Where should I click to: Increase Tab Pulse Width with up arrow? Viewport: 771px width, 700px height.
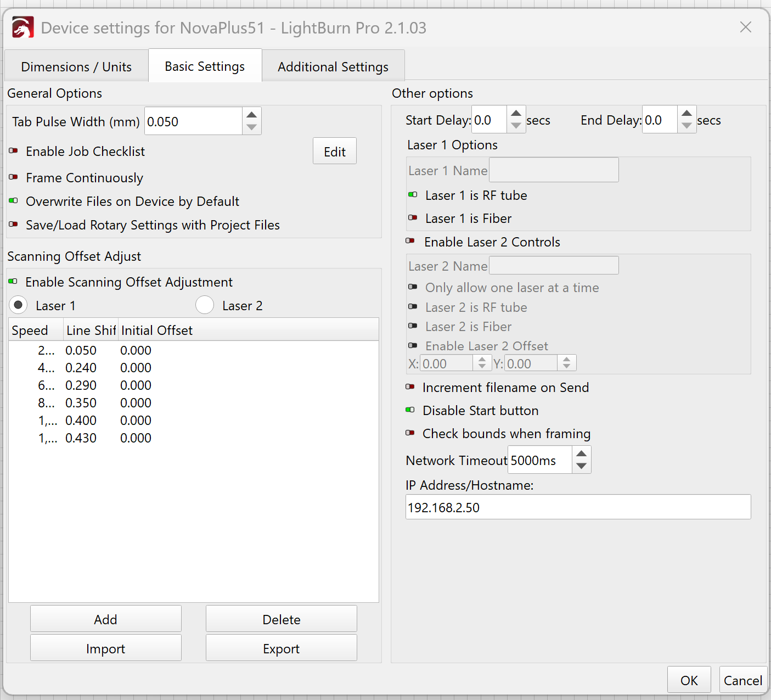click(x=251, y=115)
